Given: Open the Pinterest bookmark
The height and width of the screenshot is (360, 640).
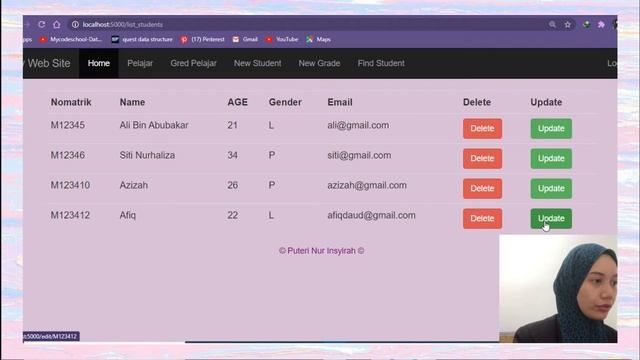Looking at the screenshot, I should (202, 40).
